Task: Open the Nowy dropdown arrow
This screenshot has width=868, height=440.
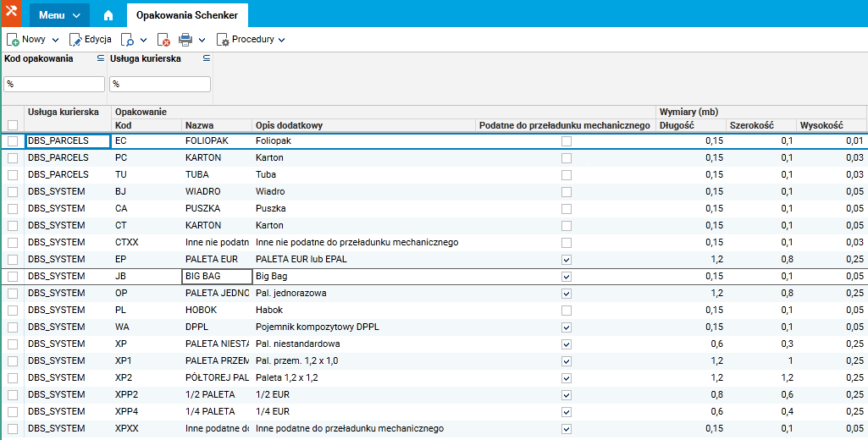Action: pyautogui.click(x=55, y=40)
